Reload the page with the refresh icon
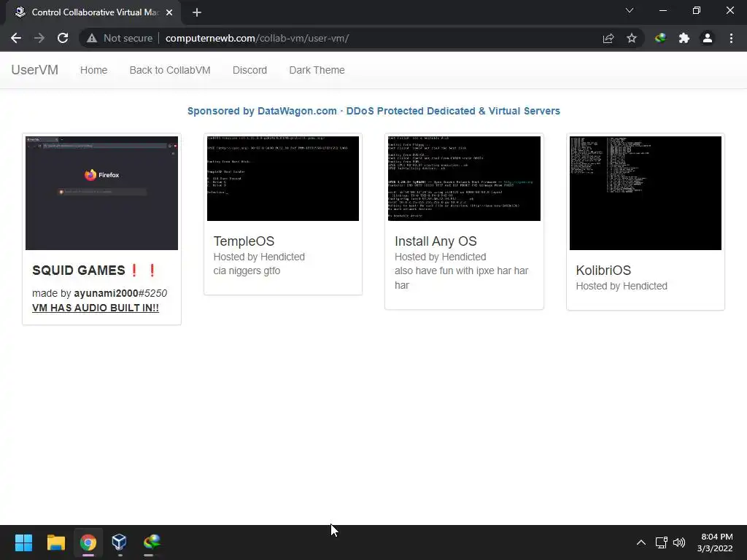 pos(63,38)
